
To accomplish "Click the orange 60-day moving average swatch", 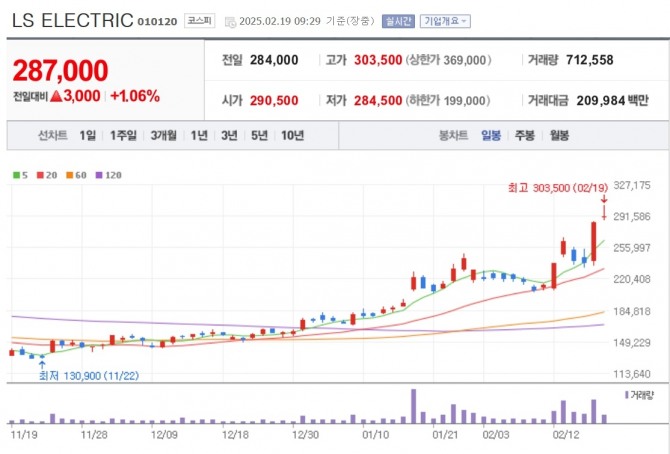I will [x=70, y=175].
